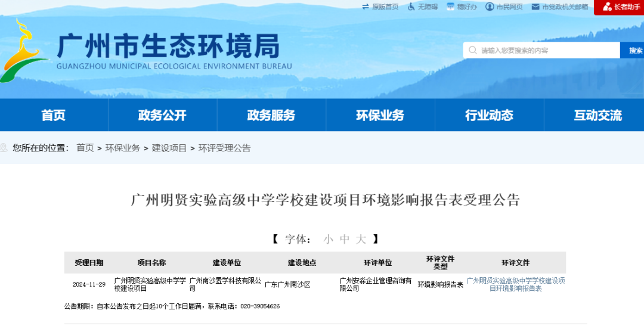Click the 原版首页 switch icon

366,7
